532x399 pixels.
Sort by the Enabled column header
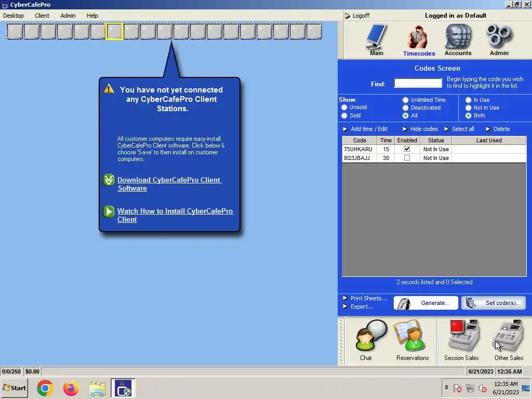click(x=407, y=140)
